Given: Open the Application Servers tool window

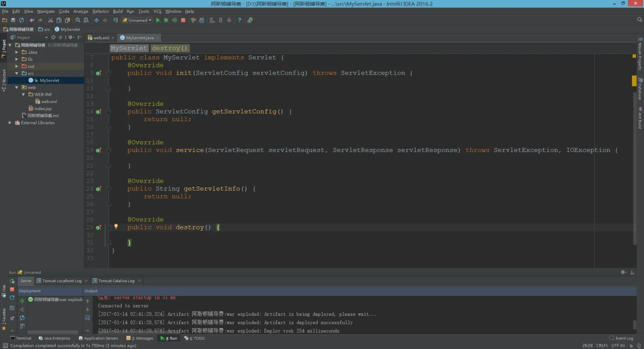Looking at the screenshot, I should point(98,338).
